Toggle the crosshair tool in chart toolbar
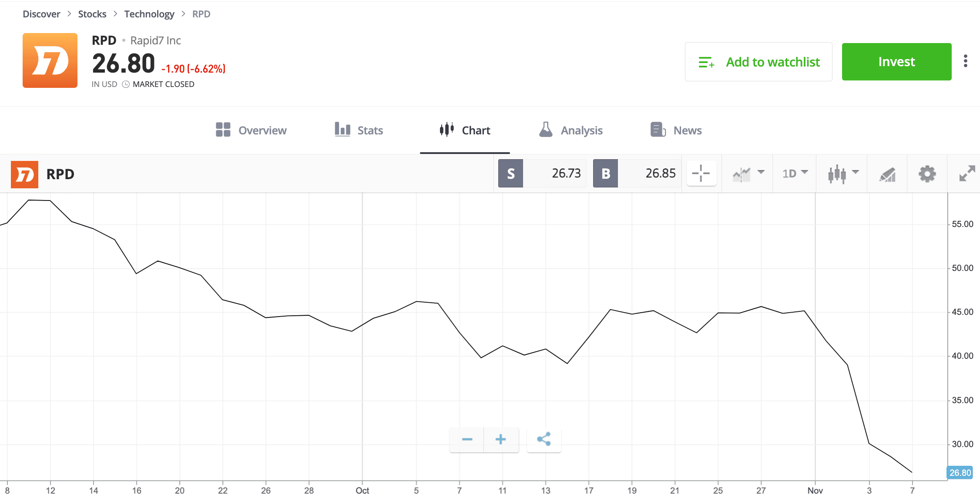This screenshot has width=980, height=501. click(x=701, y=174)
